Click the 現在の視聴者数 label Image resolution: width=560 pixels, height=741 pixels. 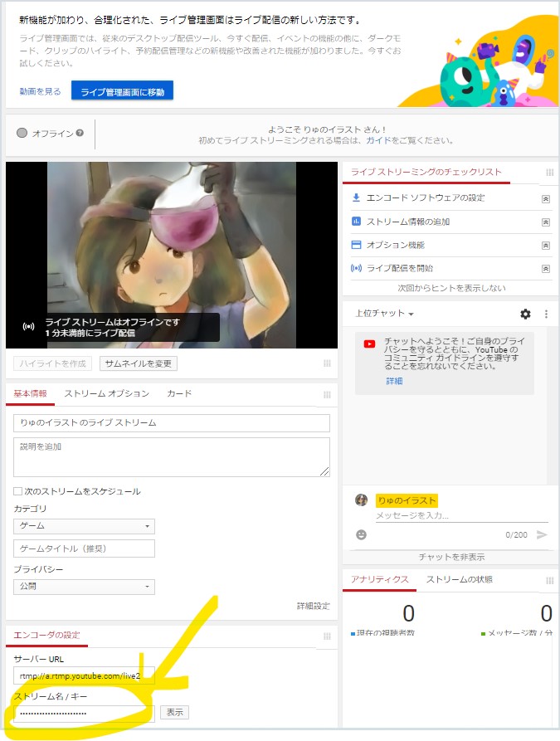click(x=385, y=632)
